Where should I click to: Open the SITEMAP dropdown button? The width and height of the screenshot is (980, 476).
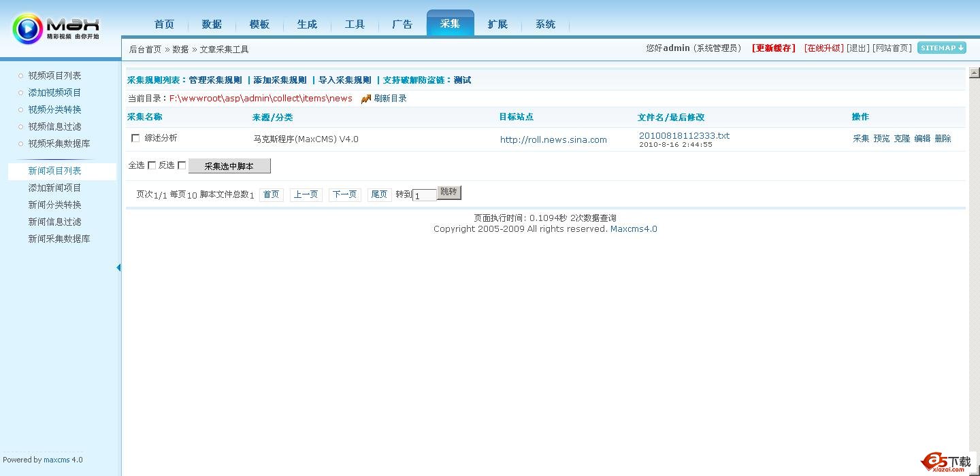[x=941, y=48]
